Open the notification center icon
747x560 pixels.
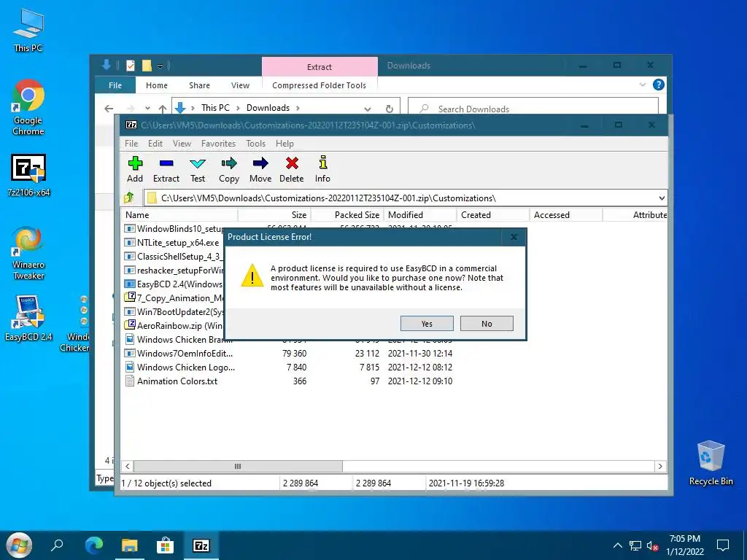(x=723, y=545)
